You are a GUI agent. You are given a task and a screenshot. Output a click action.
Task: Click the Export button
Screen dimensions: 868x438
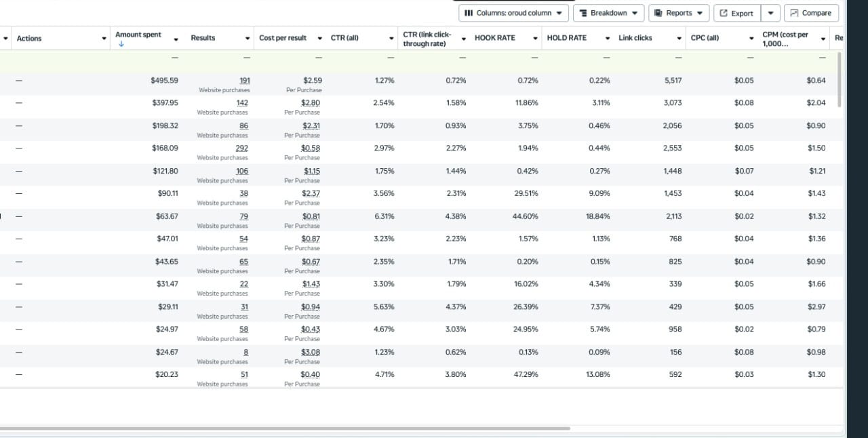click(x=736, y=13)
